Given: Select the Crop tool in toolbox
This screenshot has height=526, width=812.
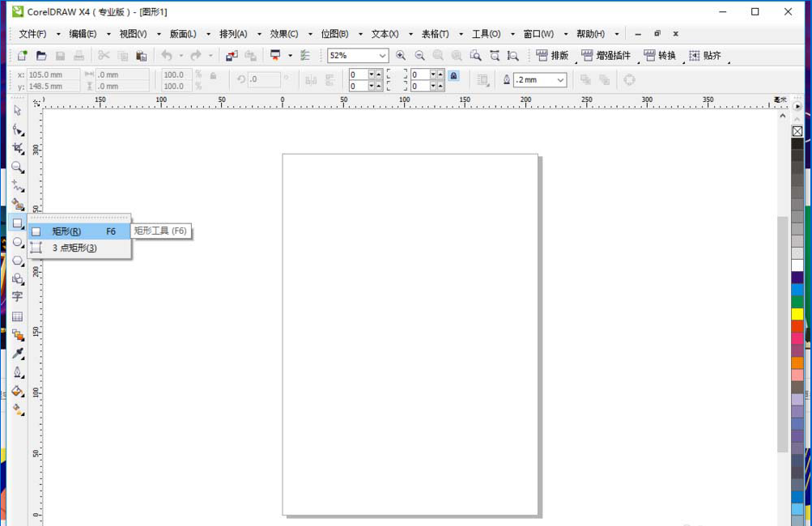Looking at the screenshot, I should pos(17,148).
